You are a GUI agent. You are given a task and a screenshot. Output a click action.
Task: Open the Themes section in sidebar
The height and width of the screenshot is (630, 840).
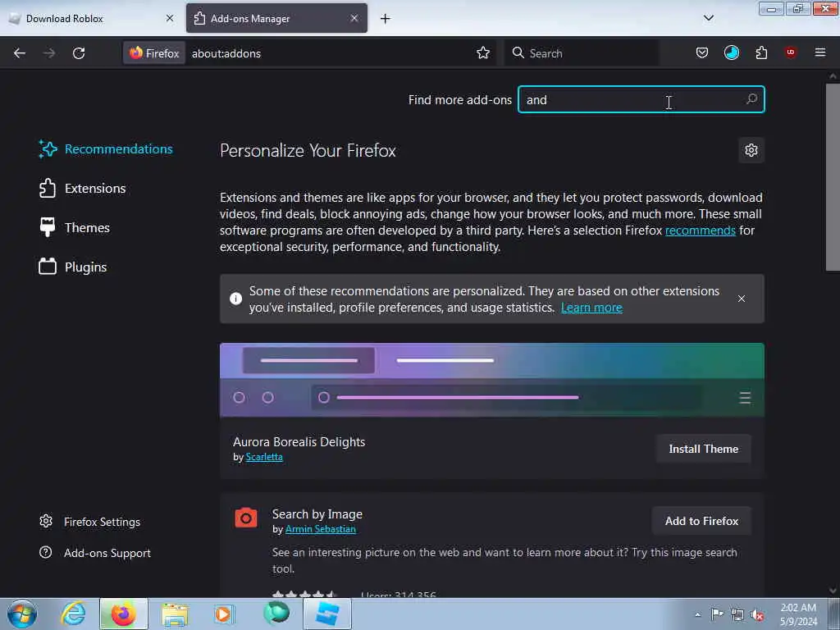(74, 228)
